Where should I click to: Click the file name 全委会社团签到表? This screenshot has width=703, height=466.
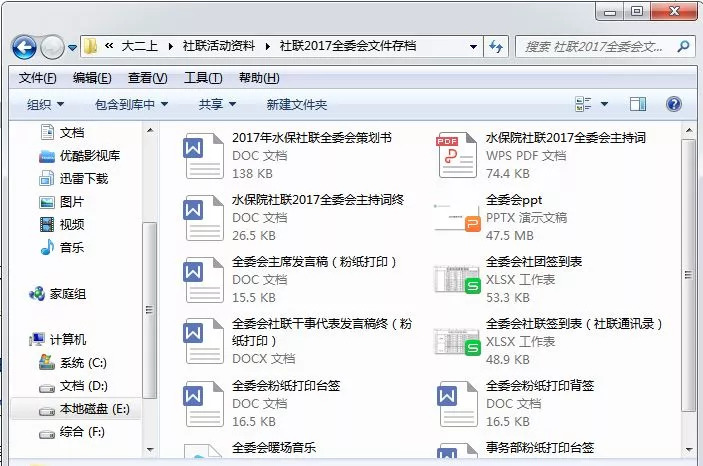534,261
